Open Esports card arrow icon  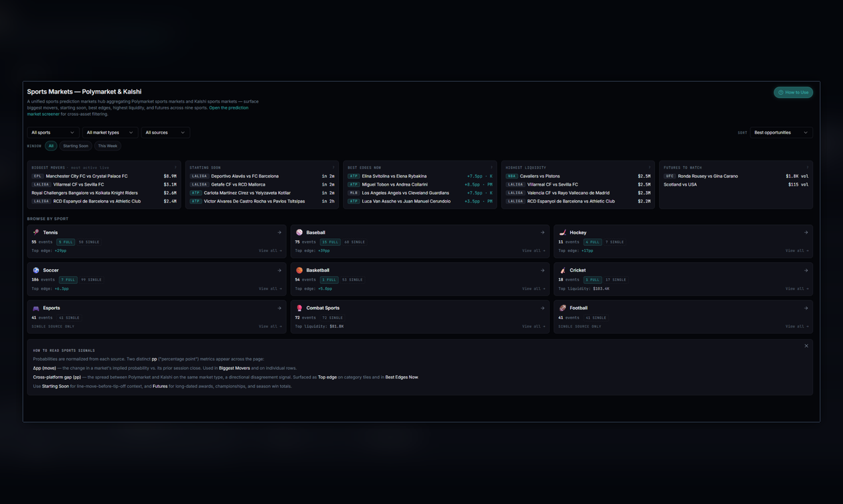coord(279,308)
